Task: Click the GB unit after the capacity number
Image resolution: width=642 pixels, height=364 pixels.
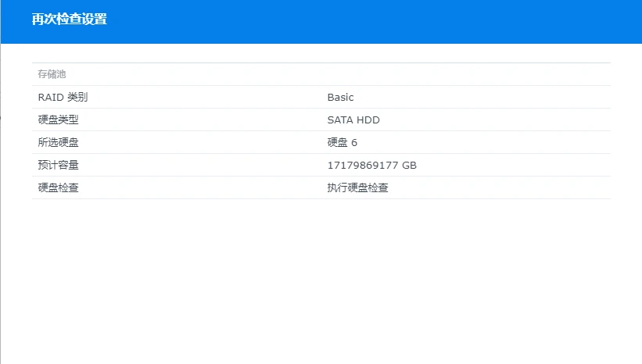Action: point(410,166)
